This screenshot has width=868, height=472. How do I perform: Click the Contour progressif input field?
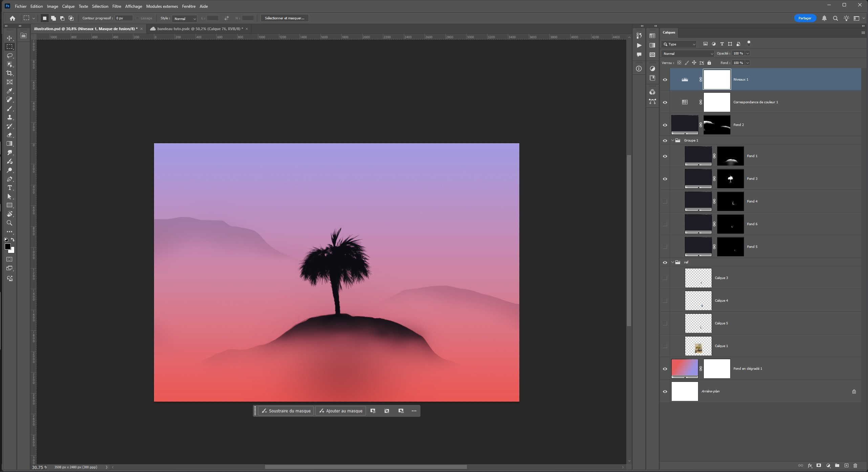pyautogui.click(x=124, y=18)
